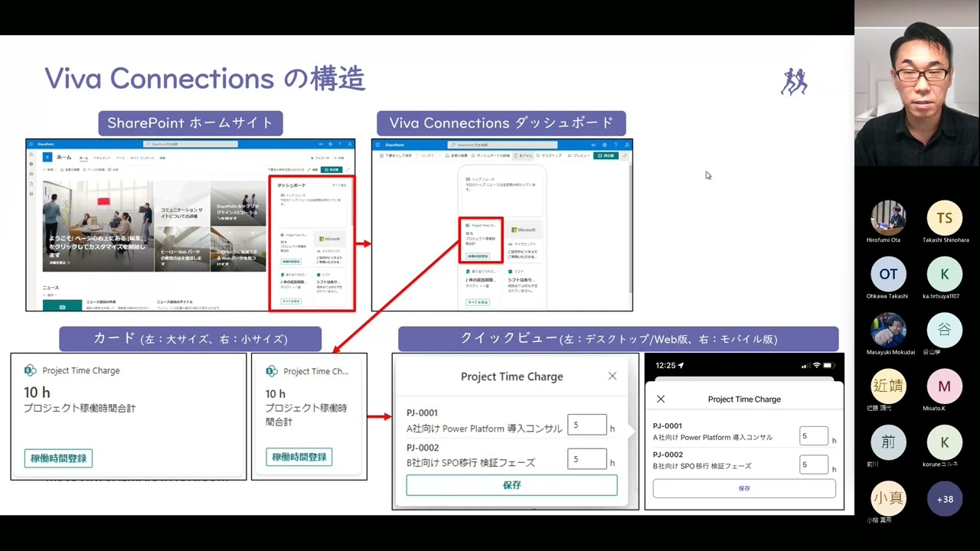The image size is (980, 551).
Task: Open settings gear in the dashboard editor header
Action: [x=605, y=145]
